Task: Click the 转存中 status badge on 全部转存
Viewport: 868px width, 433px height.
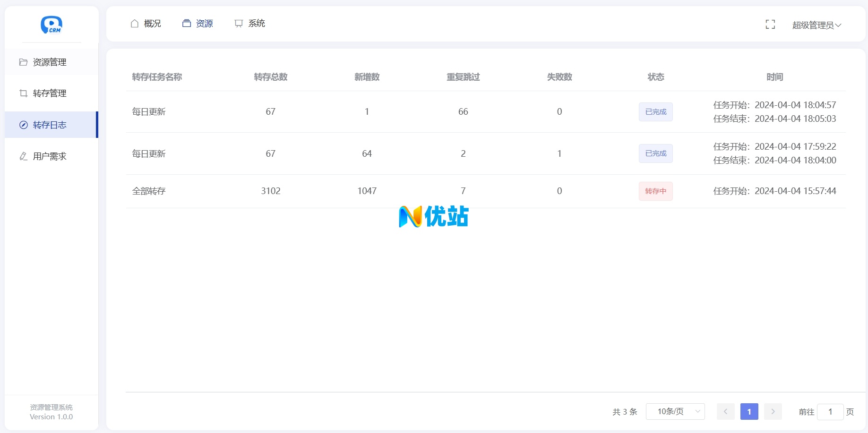Action: coord(655,191)
